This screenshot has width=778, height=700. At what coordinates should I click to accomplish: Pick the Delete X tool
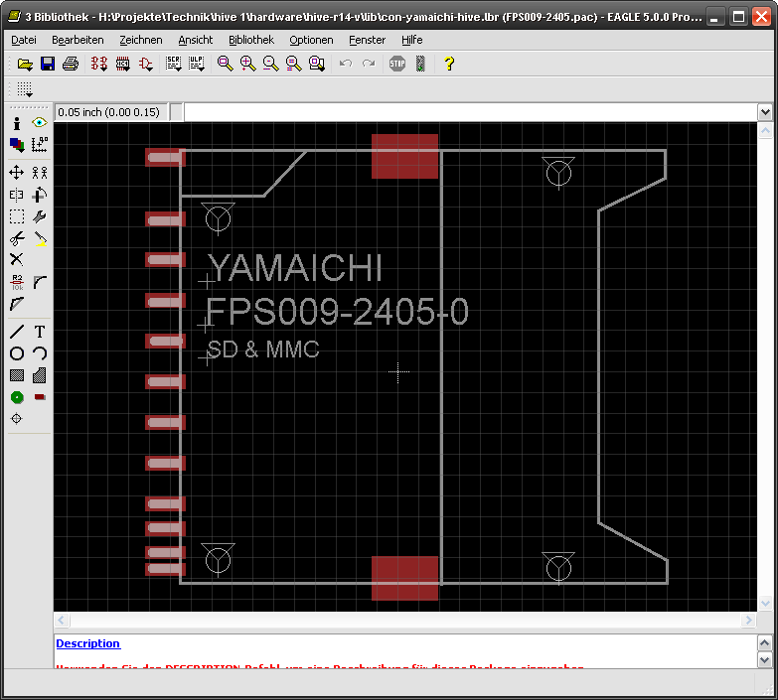pos(17,259)
